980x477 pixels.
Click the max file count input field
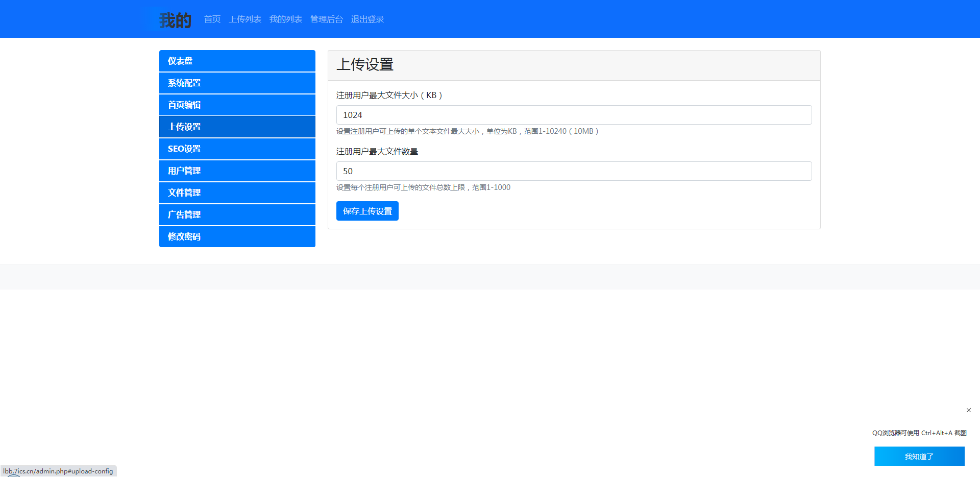(x=574, y=171)
